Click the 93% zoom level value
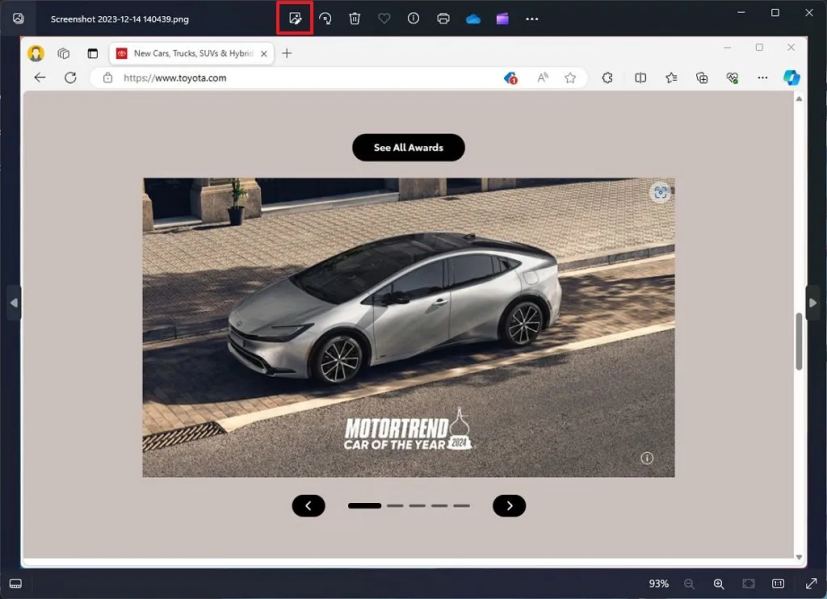 pyautogui.click(x=659, y=584)
